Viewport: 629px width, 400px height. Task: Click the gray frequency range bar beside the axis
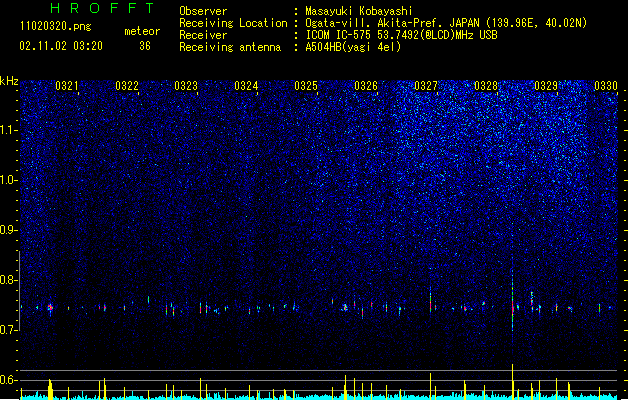tap(19, 291)
